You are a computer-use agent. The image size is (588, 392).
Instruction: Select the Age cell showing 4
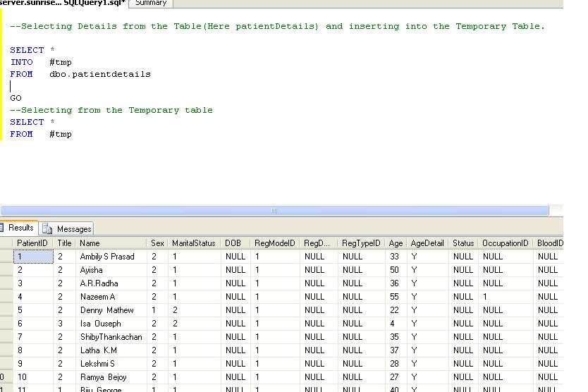[396, 324]
